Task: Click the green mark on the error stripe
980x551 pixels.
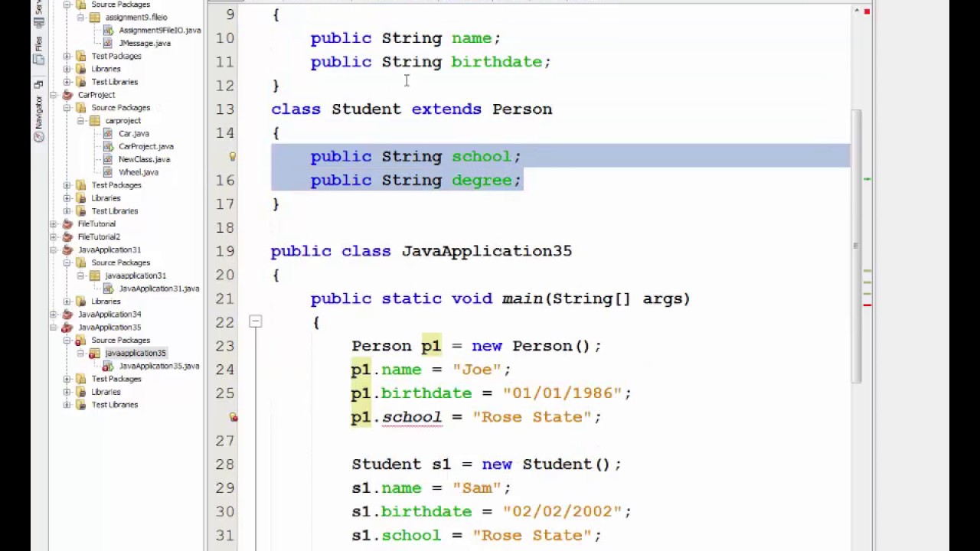Action: [x=867, y=179]
